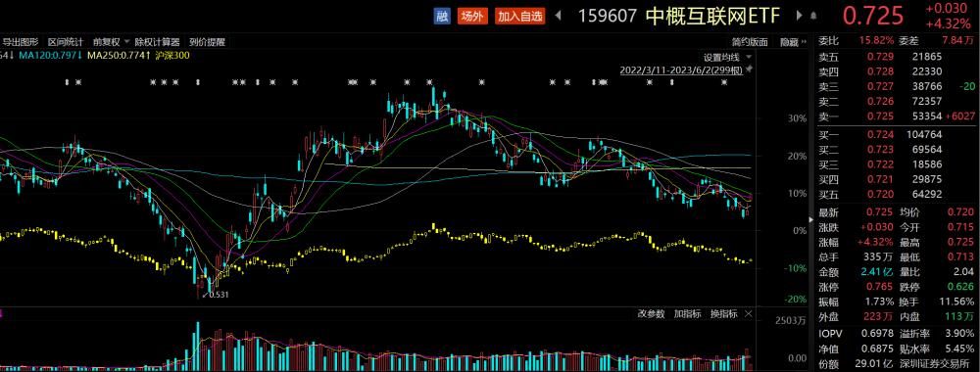980x372 pixels.
Task: Click the MA250:0.774 indicator label
Action: pyautogui.click(x=119, y=56)
